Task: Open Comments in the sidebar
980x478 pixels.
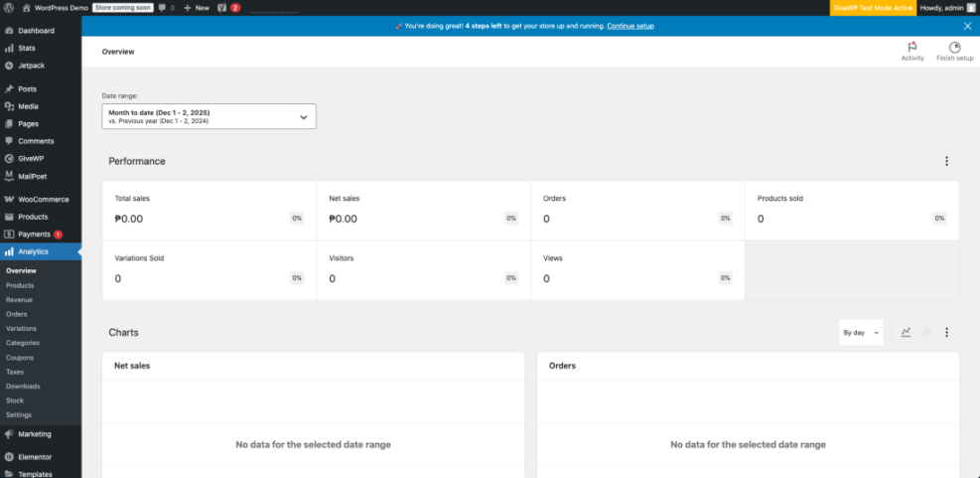Action: [x=41, y=141]
